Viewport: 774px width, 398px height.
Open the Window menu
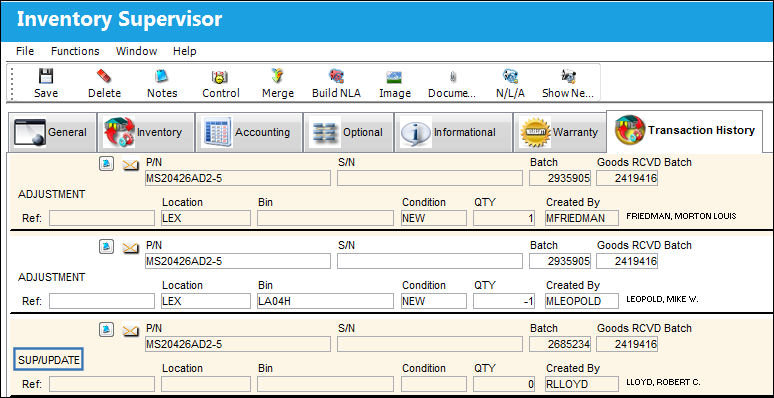pyautogui.click(x=136, y=51)
